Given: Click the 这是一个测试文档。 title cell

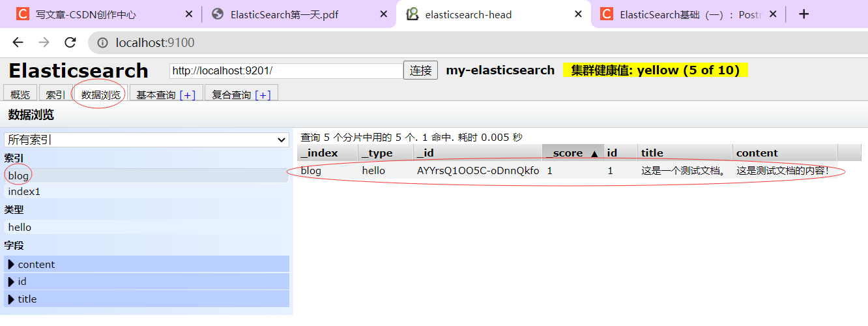Looking at the screenshot, I should (685, 171).
